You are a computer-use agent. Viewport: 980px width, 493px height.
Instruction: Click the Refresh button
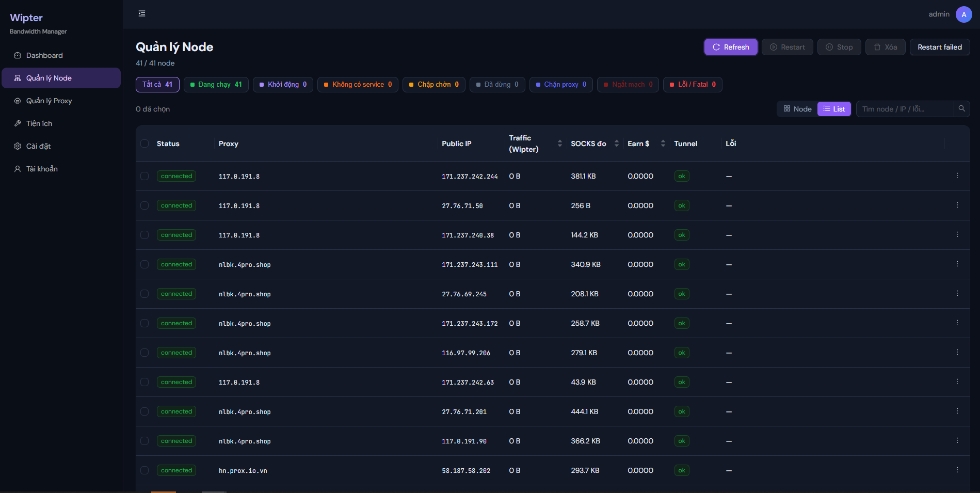coord(731,47)
